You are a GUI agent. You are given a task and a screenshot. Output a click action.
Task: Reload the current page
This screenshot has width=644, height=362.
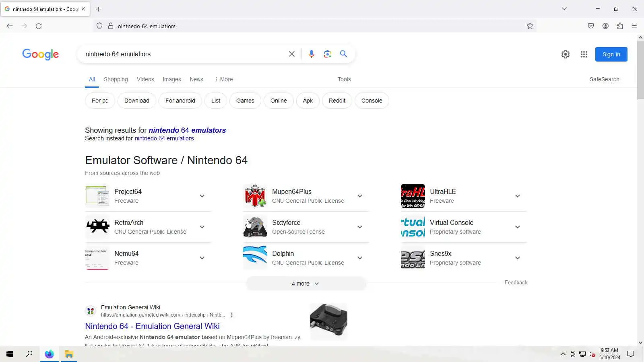[x=39, y=26]
